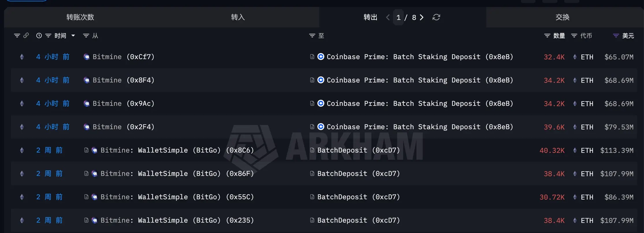The width and height of the screenshot is (644, 233).
Task: Click the 4 小时 前 time in 0x2F4 row
Action: 53,127
